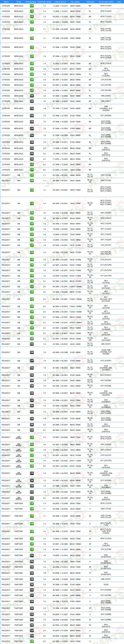Click diesel icon in Partner 10.2005 -> 12.2015 row
This screenshot has width=124, height=644.
point(32,555)
